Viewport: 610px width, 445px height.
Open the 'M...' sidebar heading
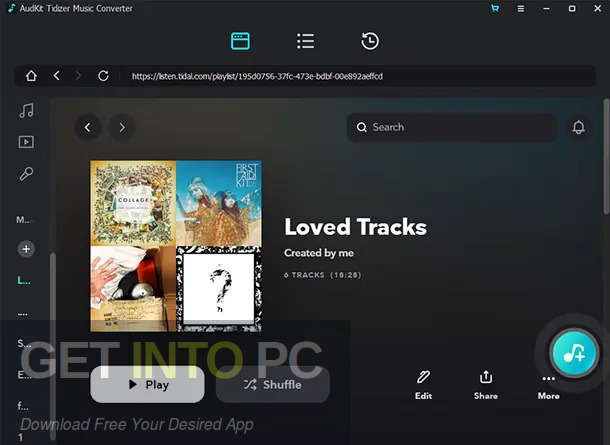click(24, 220)
